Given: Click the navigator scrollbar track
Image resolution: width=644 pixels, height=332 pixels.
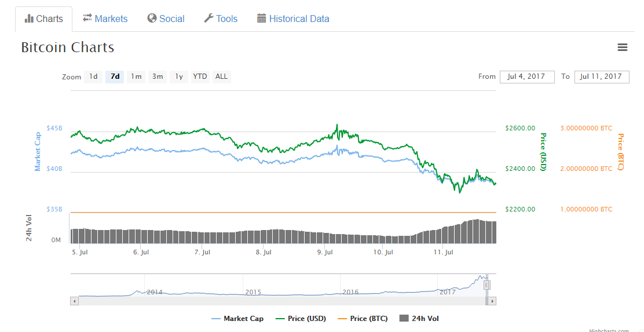Looking at the screenshot, I should pyautogui.click(x=281, y=301).
